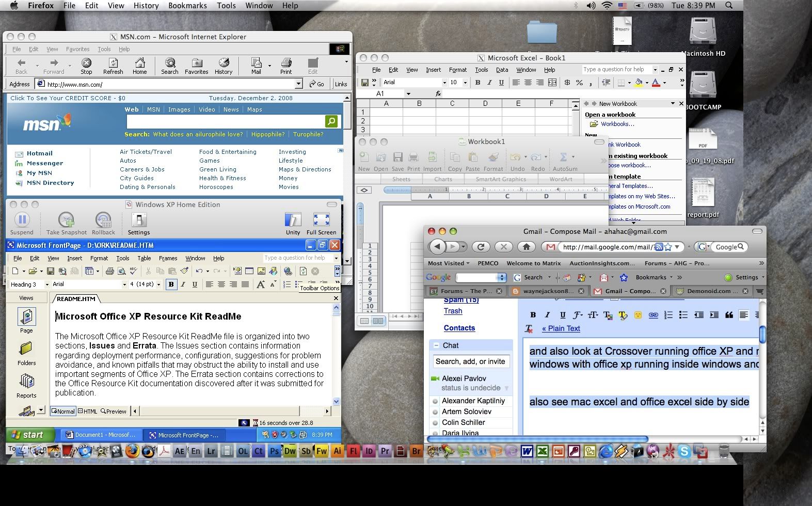Viewport: 812px width, 506px height.
Task: Toggle Bold in FrontPage formatting toolbar
Action: tap(171, 284)
